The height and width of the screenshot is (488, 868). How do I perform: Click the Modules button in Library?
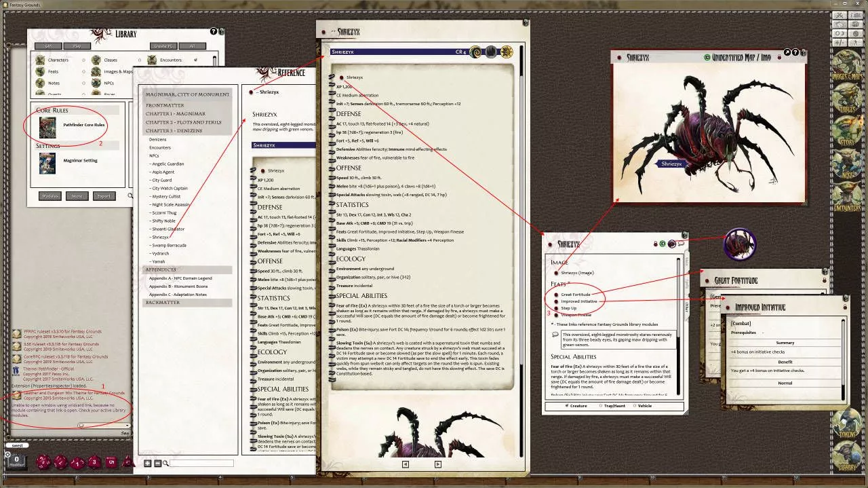(50, 196)
